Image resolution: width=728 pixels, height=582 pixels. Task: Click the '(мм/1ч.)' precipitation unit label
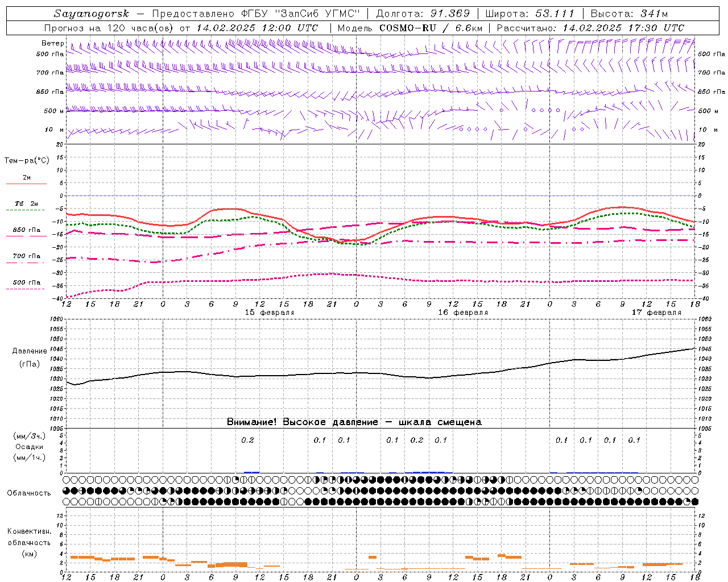(30, 458)
